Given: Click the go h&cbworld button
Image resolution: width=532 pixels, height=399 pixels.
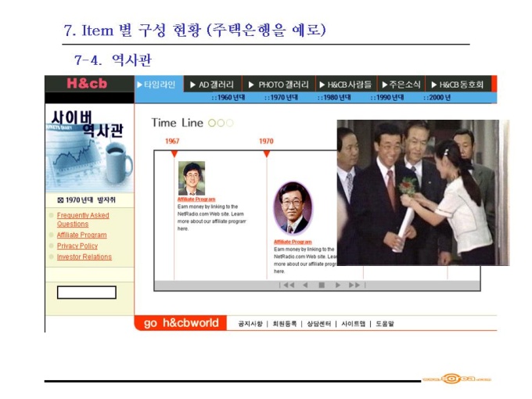Looking at the screenshot, I should click(x=181, y=322).
